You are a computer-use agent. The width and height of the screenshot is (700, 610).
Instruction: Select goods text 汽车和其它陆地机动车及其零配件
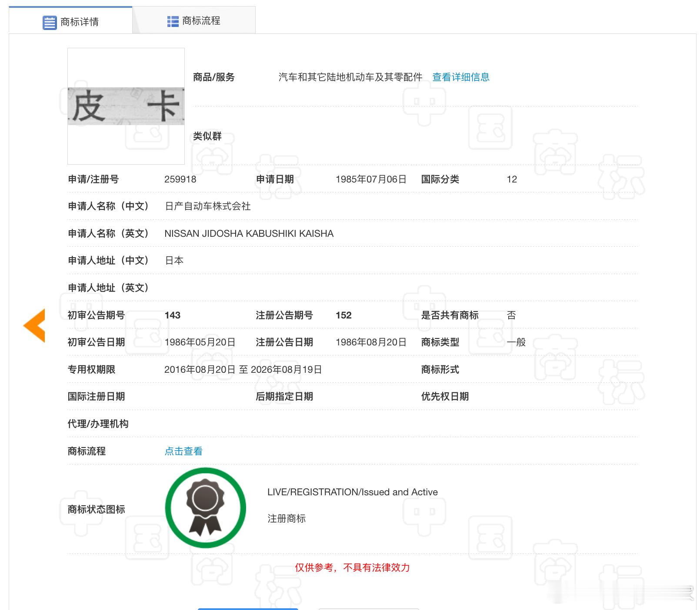(x=350, y=77)
